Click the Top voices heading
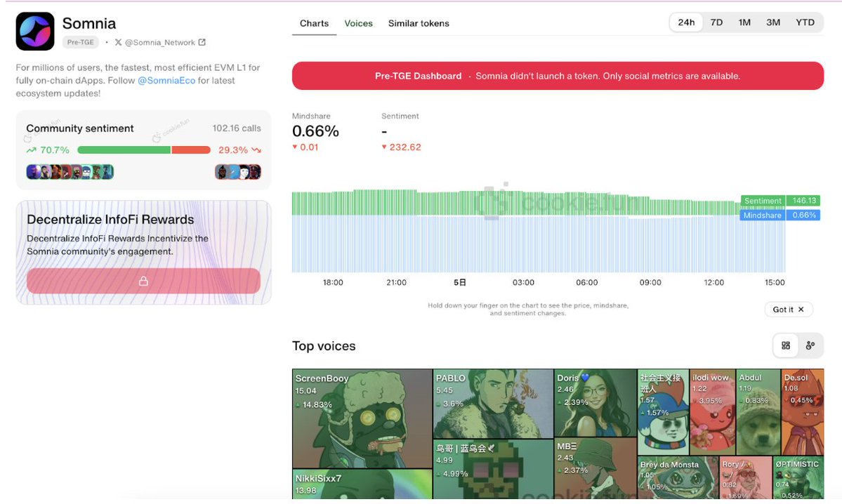Screen dimensions: 842x504 [x=324, y=346]
